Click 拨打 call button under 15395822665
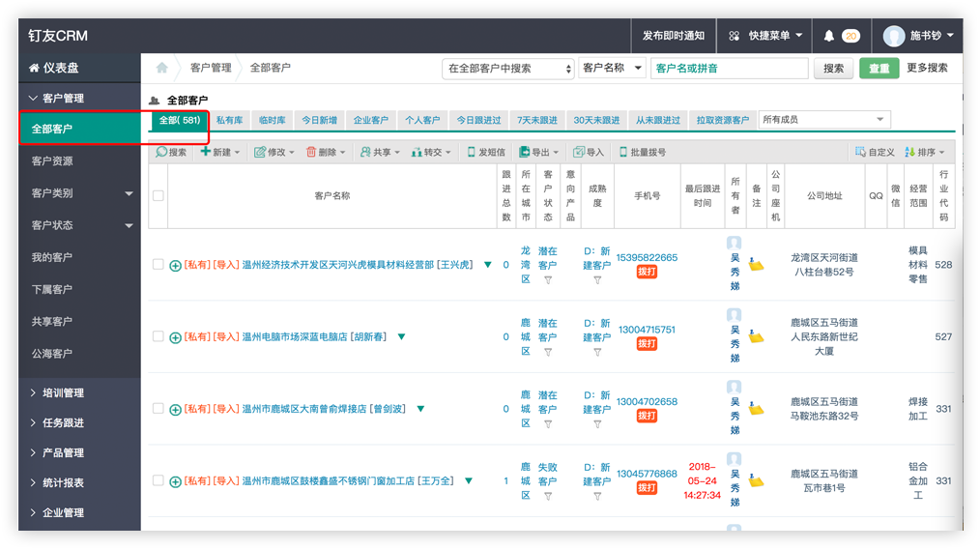Screen dimensions: 980x550 pyautogui.click(x=647, y=272)
